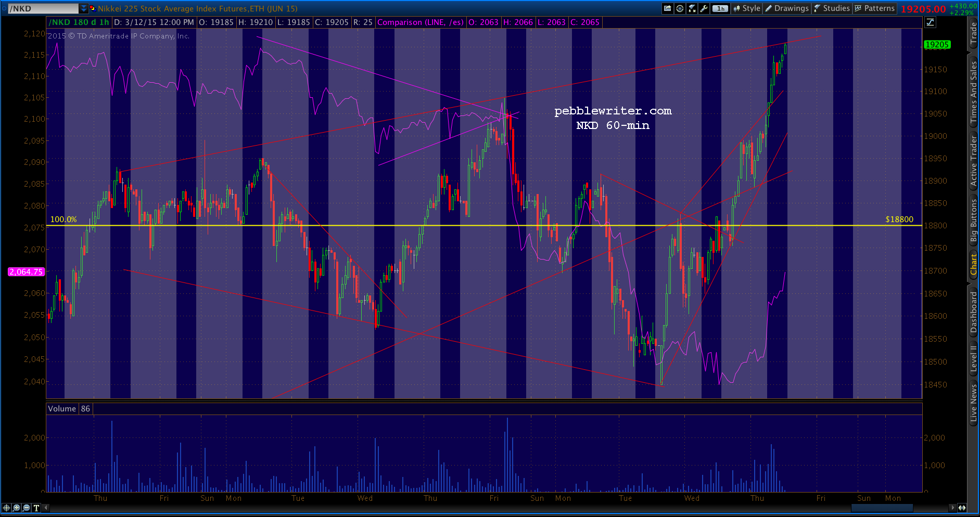Click the Volume study label
This screenshot has height=517, width=980.
[62, 409]
